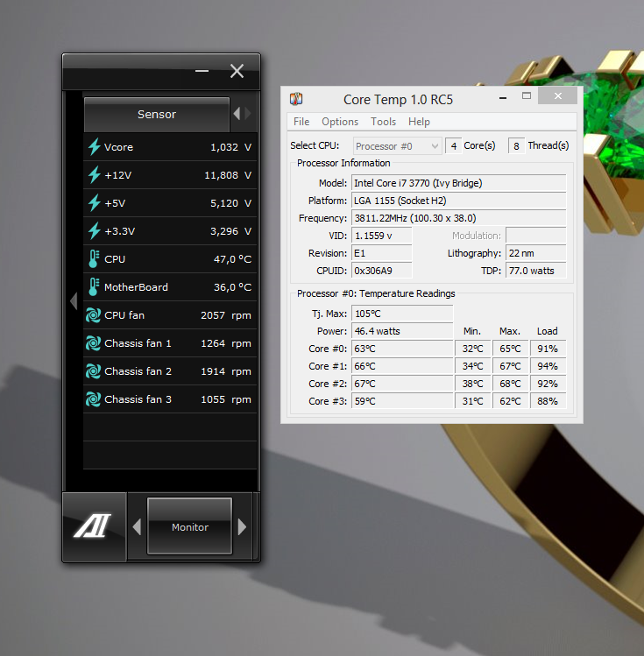Click the Chassis fan 2 reading 1914 rpm
This screenshot has width=644, height=656.
(226, 371)
